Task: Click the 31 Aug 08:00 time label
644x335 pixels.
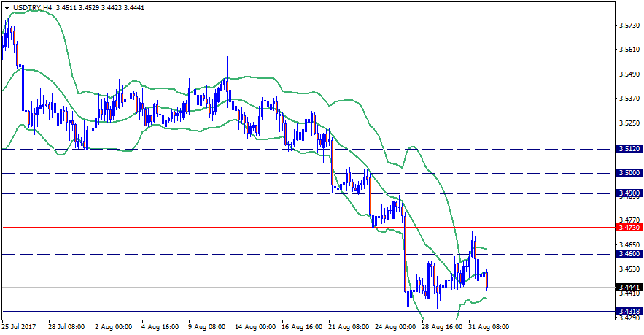Action: click(489, 328)
